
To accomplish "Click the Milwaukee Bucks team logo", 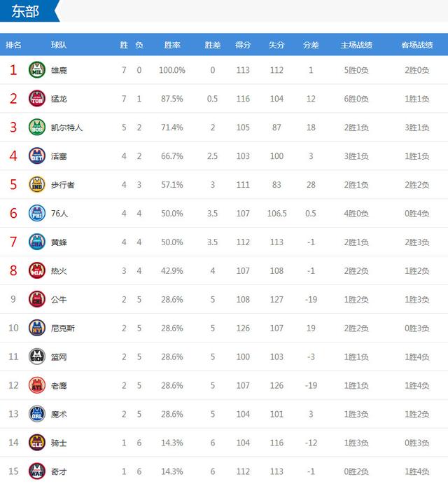I will [x=37, y=70].
